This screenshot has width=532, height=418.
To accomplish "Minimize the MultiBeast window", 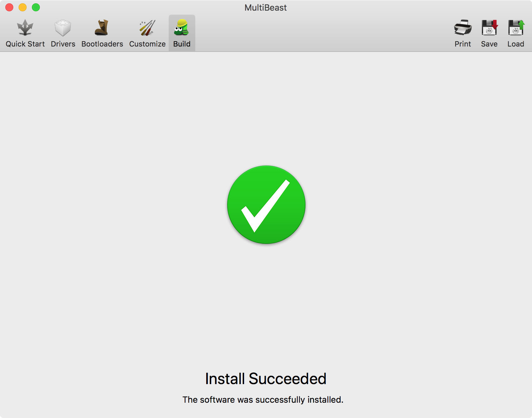I will pyautogui.click(x=23, y=7).
